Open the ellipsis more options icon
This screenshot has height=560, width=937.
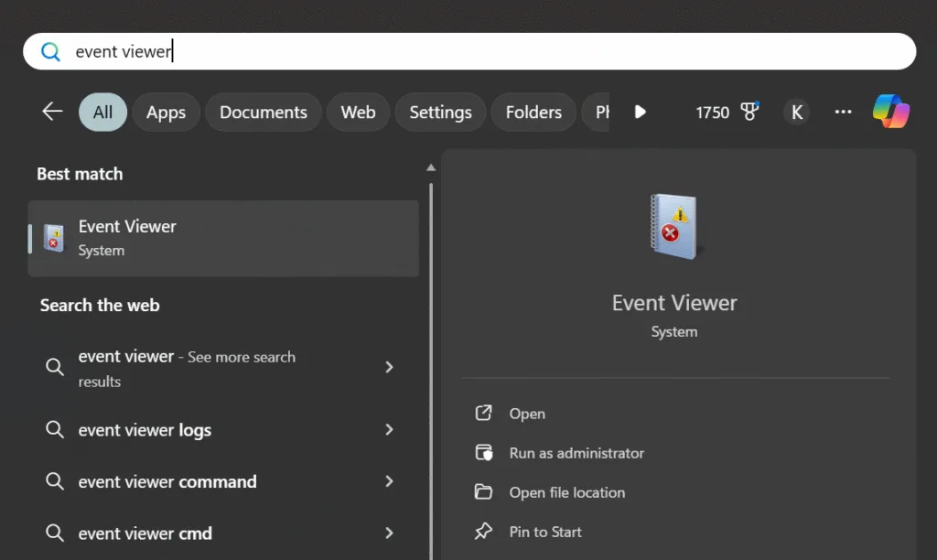tap(843, 111)
